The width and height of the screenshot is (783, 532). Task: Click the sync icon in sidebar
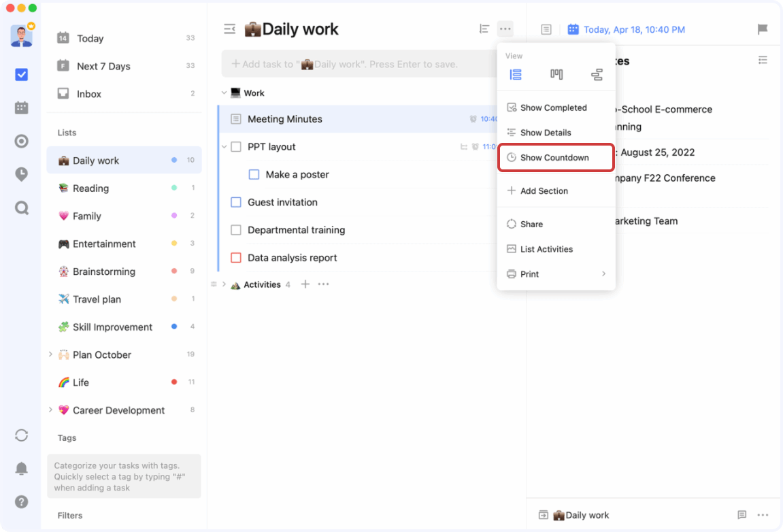pyautogui.click(x=21, y=435)
